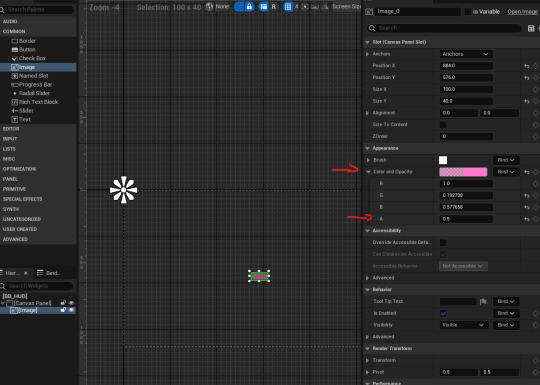
Task: Collapse the Color and Opacity section
Action: point(368,172)
